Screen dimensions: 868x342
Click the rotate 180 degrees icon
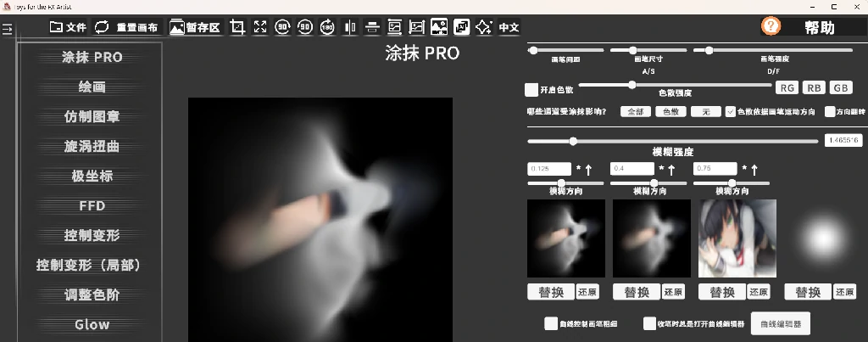pyautogui.click(x=328, y=27)
